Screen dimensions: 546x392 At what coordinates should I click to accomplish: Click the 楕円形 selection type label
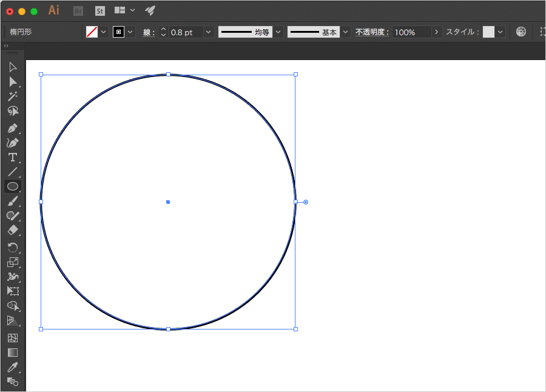click(21, 32)
